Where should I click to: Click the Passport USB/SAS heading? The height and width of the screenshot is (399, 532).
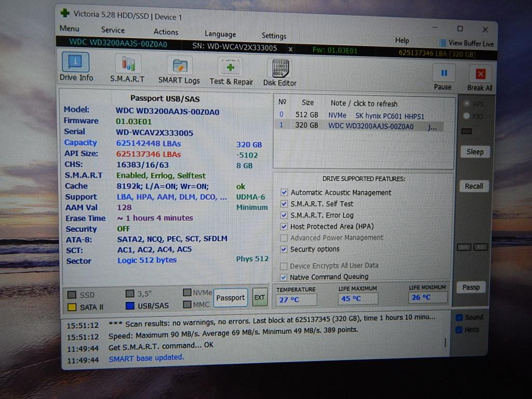tap(165, 99)
